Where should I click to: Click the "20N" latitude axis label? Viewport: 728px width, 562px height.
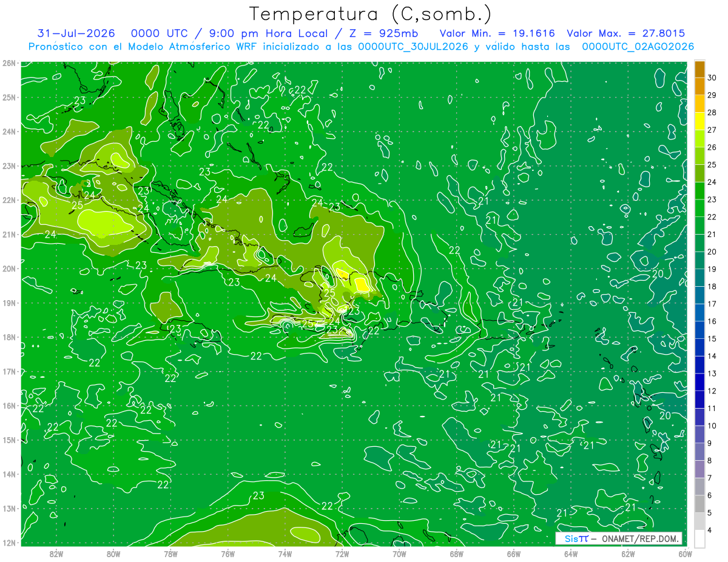[x=9, y=269]
